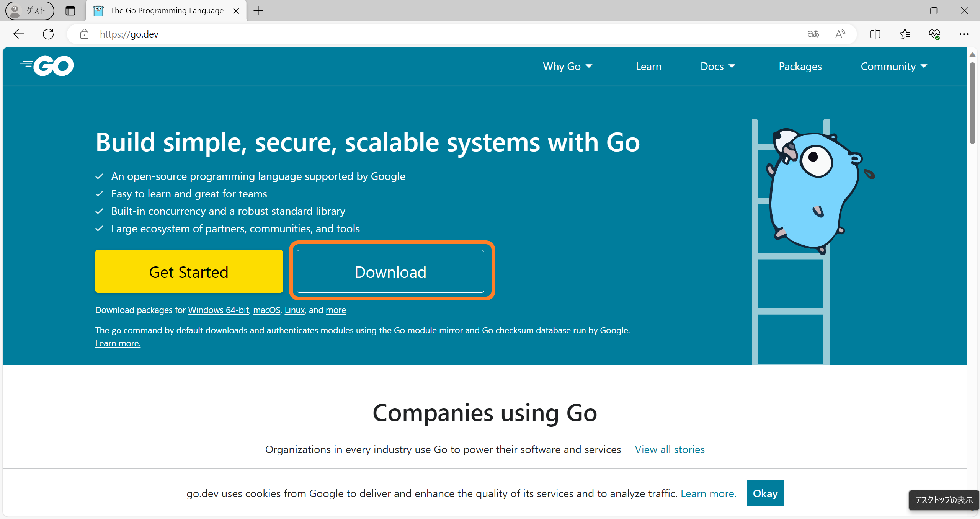Click the Large ecosystem of partners bullet text
This screenshot has width=980, height=519.
click(235, 228)
